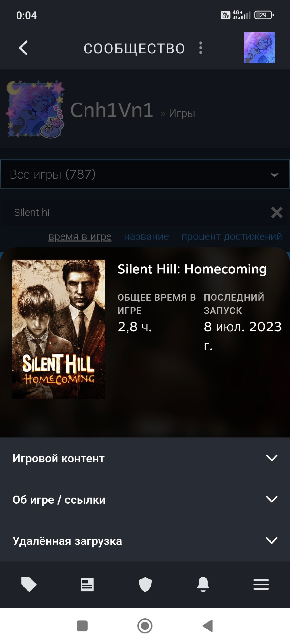Open the hamburger menu icon
Screen dimensions: 290x644
click(x=261, y=584)
